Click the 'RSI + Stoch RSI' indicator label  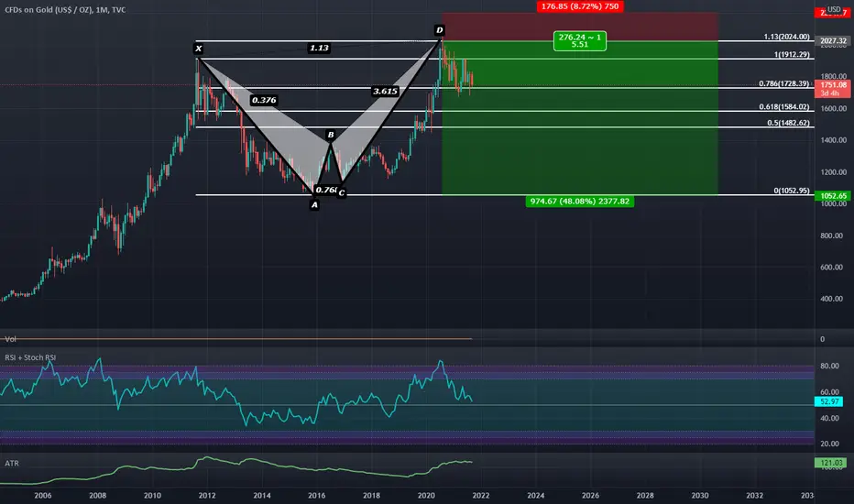pyautogui.click(x=30, y=357)
